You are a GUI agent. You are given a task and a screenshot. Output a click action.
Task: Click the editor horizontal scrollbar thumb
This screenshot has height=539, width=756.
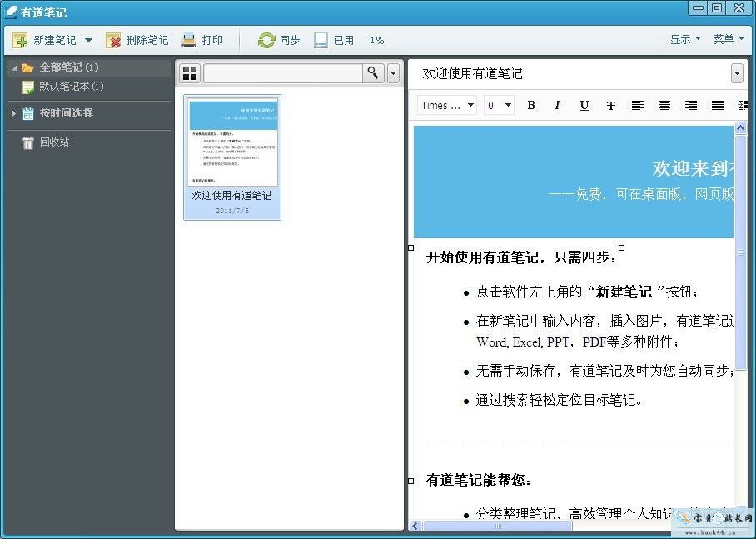coord(497,526)
